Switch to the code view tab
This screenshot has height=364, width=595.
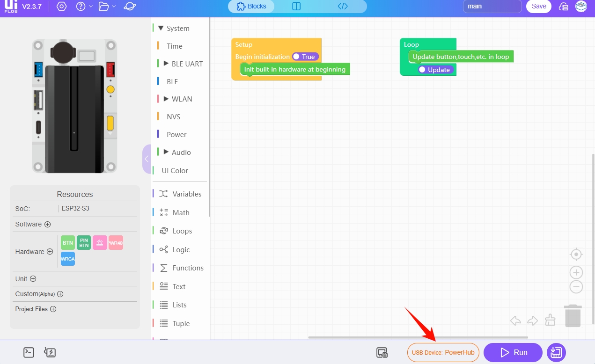[343, 7]
